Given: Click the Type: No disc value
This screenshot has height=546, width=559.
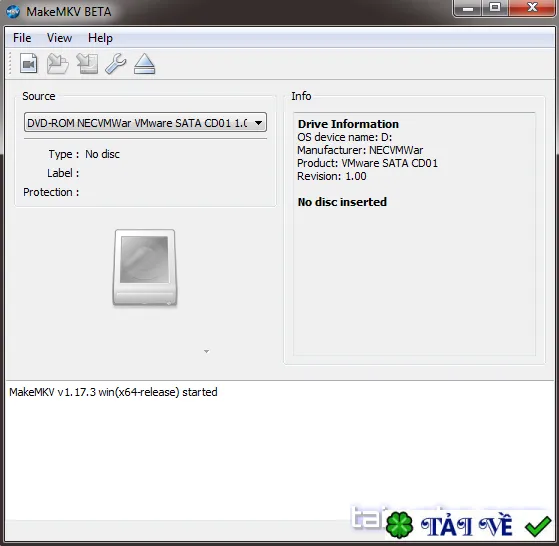Looking at the screenshot, I should (x=102, y=154).
